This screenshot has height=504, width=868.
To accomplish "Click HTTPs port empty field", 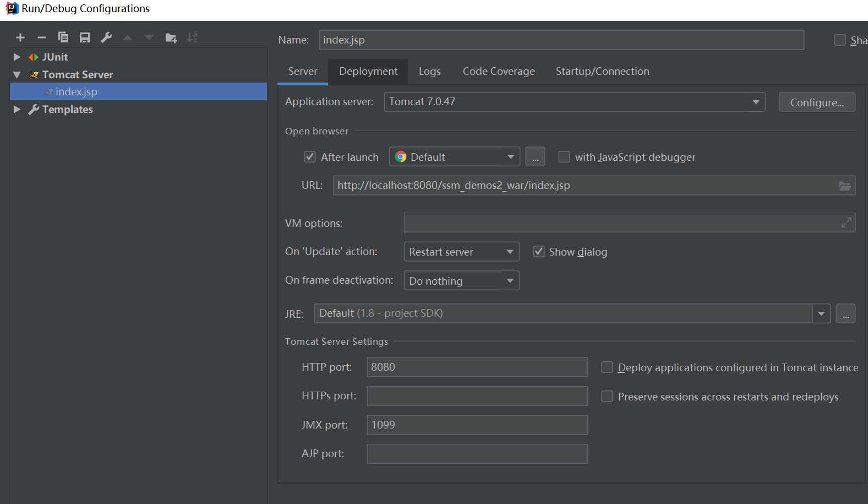I will [x=477, y=396].
